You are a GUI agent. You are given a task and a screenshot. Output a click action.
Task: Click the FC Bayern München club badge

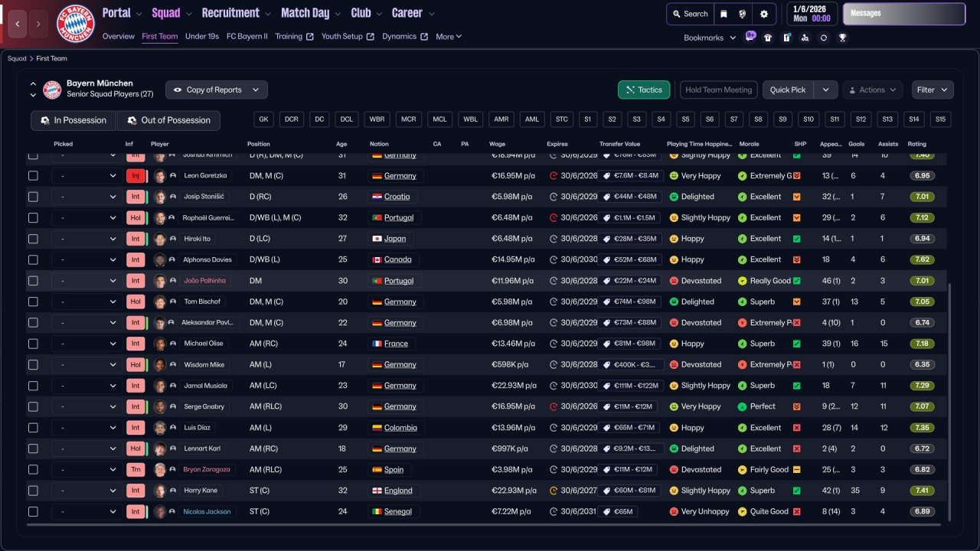point(76,24)
